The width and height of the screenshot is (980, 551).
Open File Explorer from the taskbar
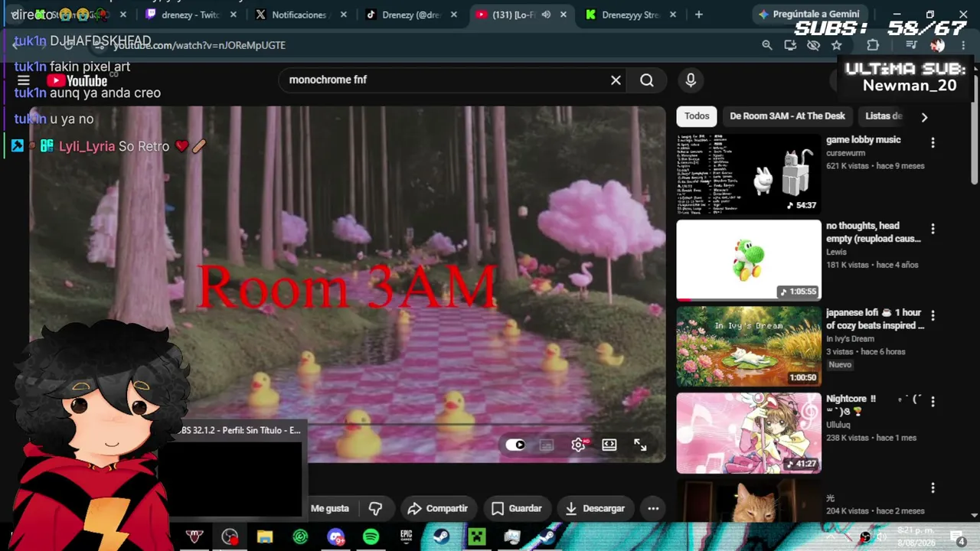click(265, 537)
